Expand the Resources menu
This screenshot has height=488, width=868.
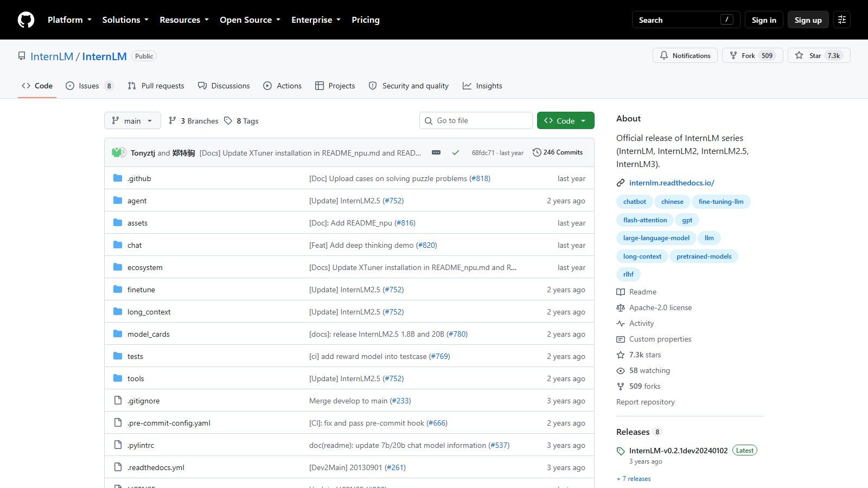[x=184, y=20]
